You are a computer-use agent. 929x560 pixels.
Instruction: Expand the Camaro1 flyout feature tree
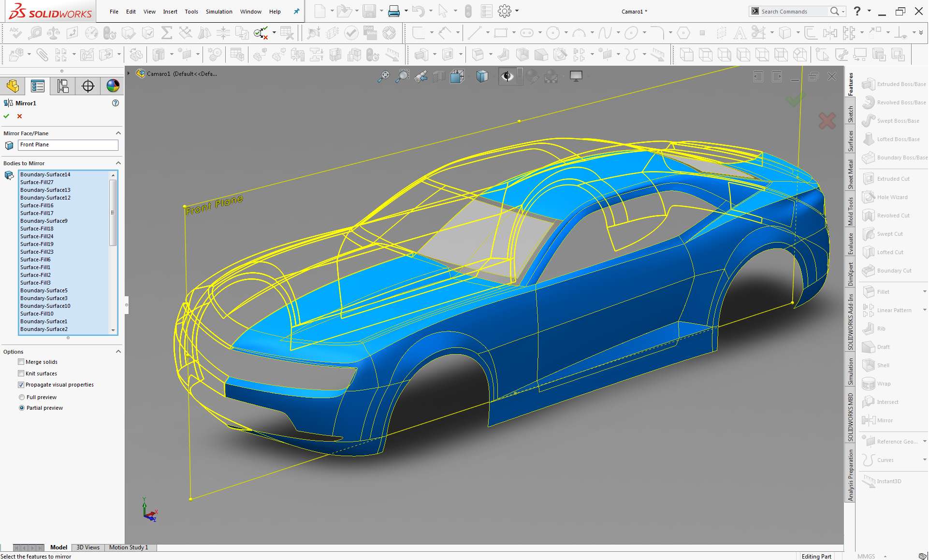129,73
